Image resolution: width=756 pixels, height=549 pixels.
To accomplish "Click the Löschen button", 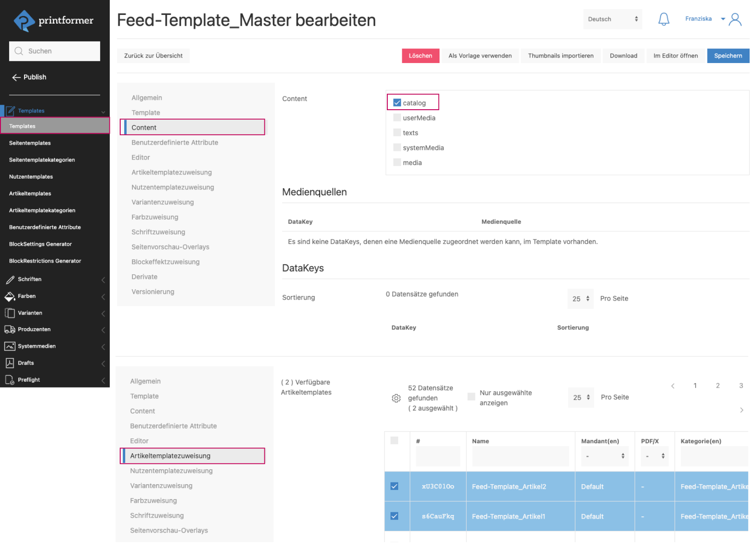I will (420, 56).
